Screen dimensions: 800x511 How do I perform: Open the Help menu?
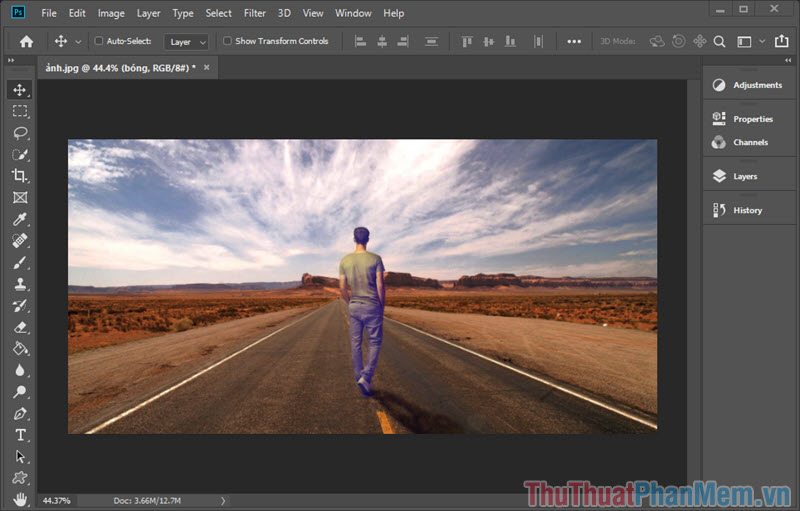pos(393,13)
